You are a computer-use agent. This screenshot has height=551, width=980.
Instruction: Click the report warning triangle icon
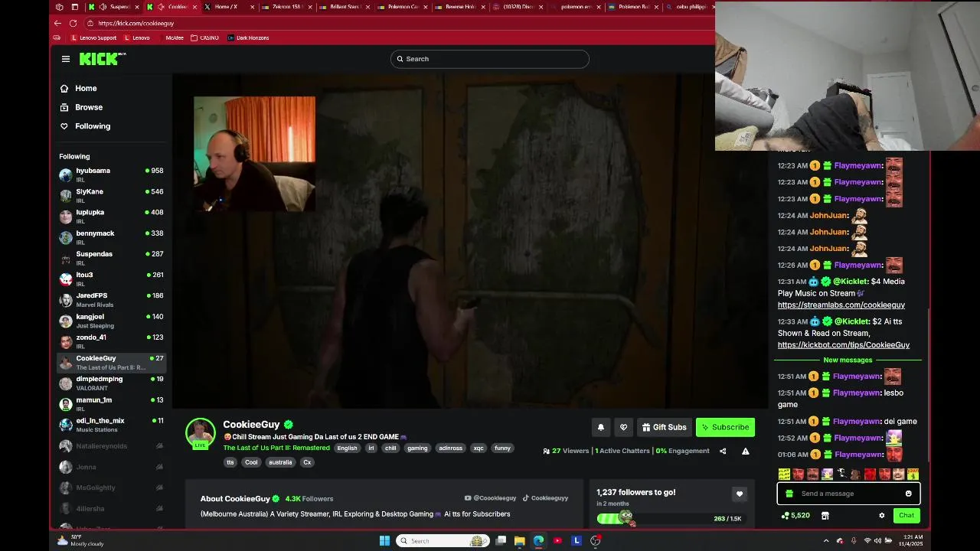[745, 451]
